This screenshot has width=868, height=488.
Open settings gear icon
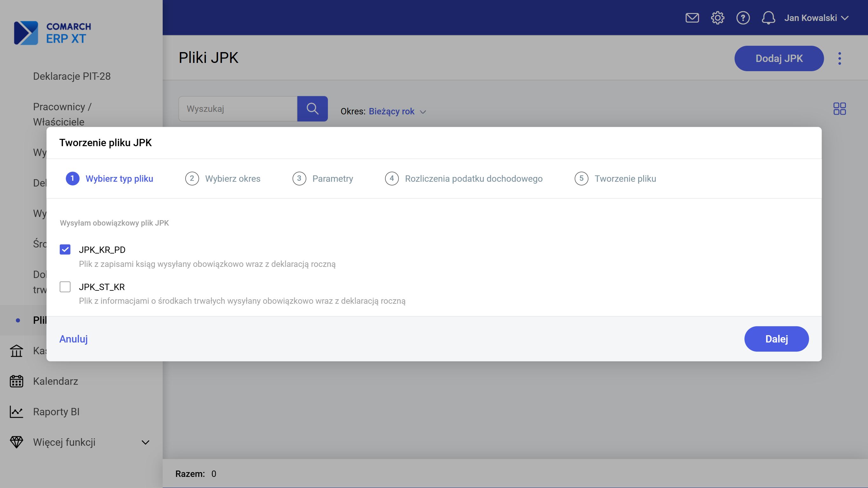point(717,18)
